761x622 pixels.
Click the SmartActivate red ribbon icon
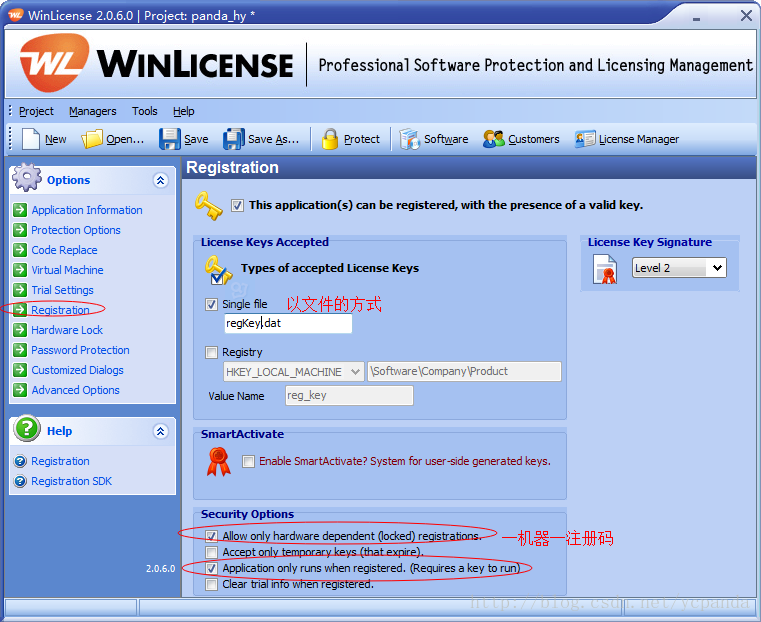pos(218,462)
